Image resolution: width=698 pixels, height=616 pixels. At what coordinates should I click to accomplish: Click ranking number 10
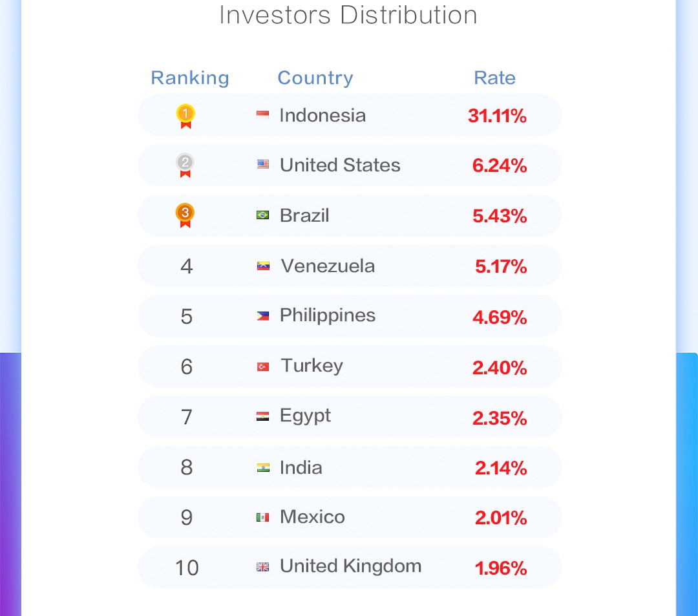[187, 568]
